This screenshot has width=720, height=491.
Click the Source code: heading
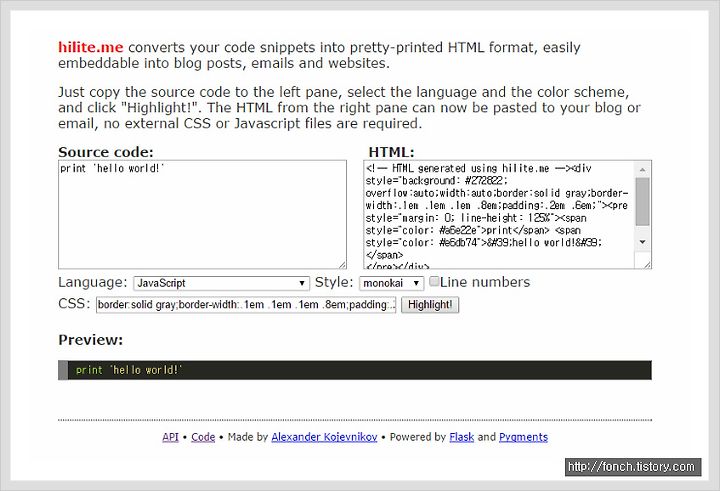point(106,152)
